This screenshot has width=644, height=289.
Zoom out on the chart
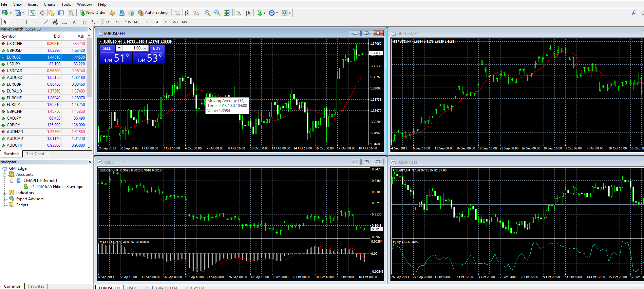(x=217, y=13)
